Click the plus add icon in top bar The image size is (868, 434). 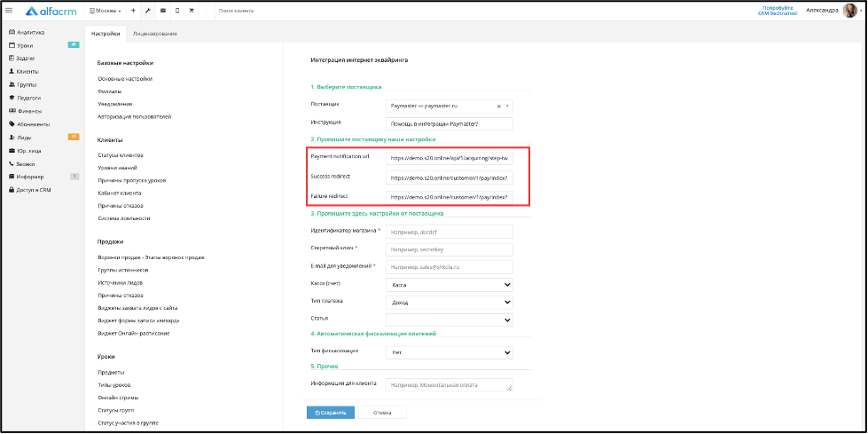(133, 11)
